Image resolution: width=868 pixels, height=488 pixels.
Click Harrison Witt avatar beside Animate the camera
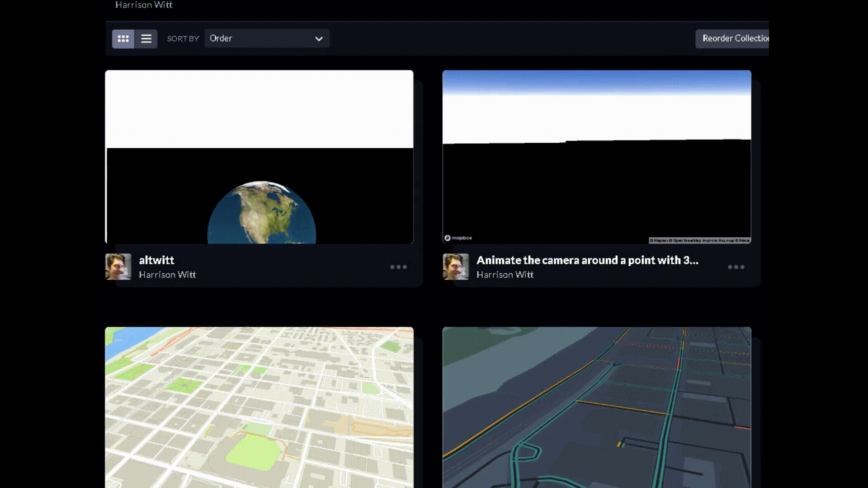pos(456,267)
